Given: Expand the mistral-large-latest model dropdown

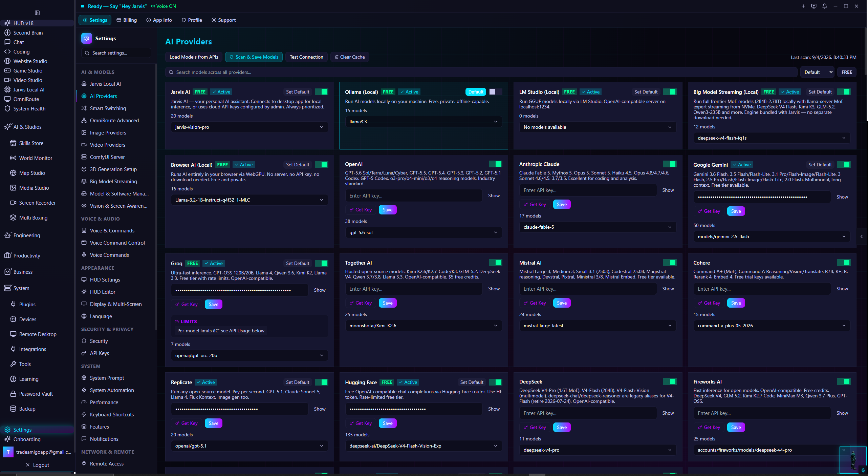Looking at the screenshot, I should point(598,326).
